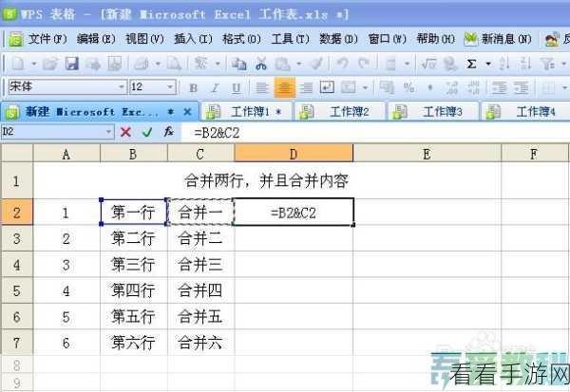Click the Format Painter brush icon
Viewport: 570px width, 392px height.
tap(316, 64)
